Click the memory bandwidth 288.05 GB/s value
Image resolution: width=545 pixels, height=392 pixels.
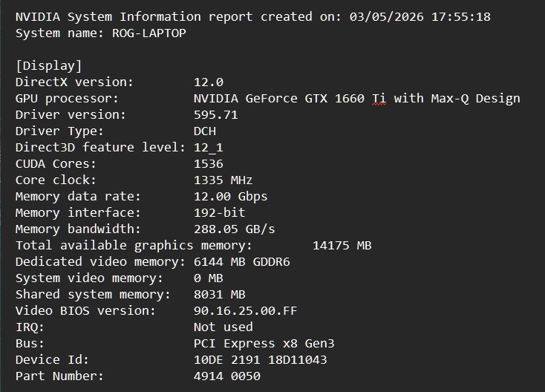[235, 229]
